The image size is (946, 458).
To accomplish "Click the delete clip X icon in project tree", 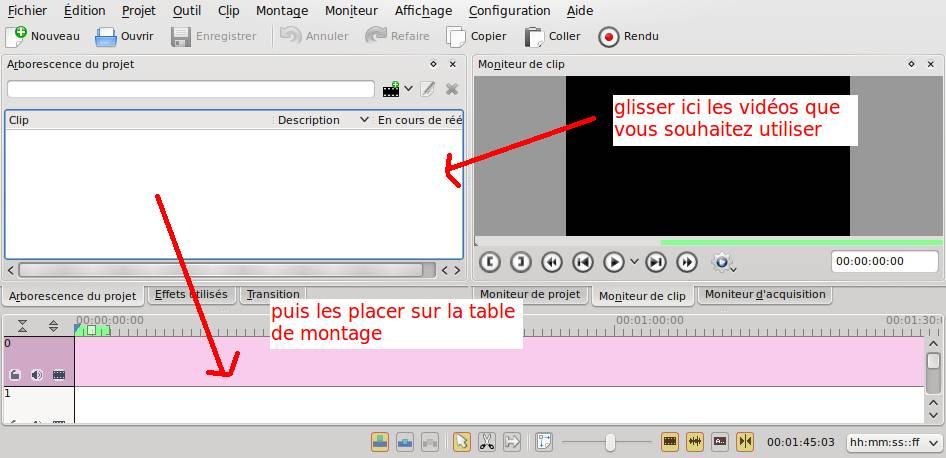I will pyautogui.click(x=452, y=89).
